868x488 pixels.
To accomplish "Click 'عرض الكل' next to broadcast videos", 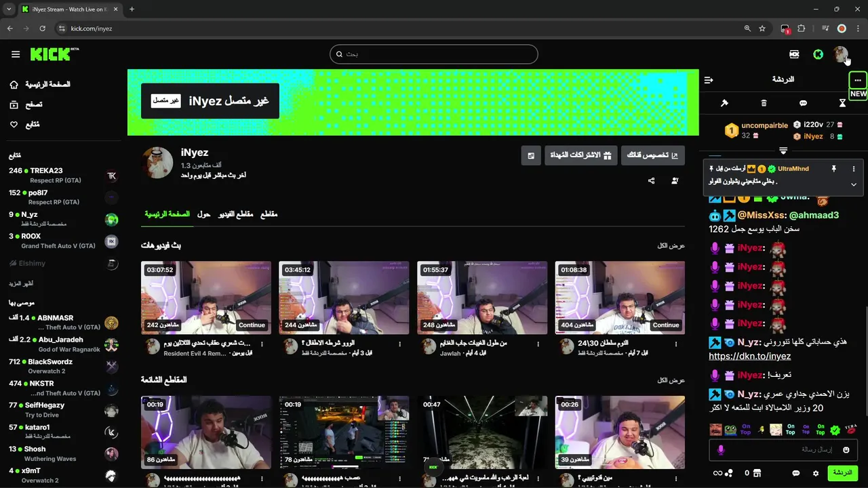I will point(671,246).
